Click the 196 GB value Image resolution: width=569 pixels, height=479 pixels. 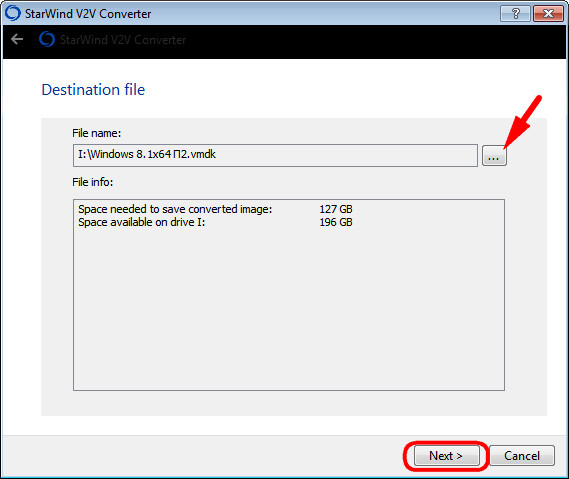pos(336,222)
